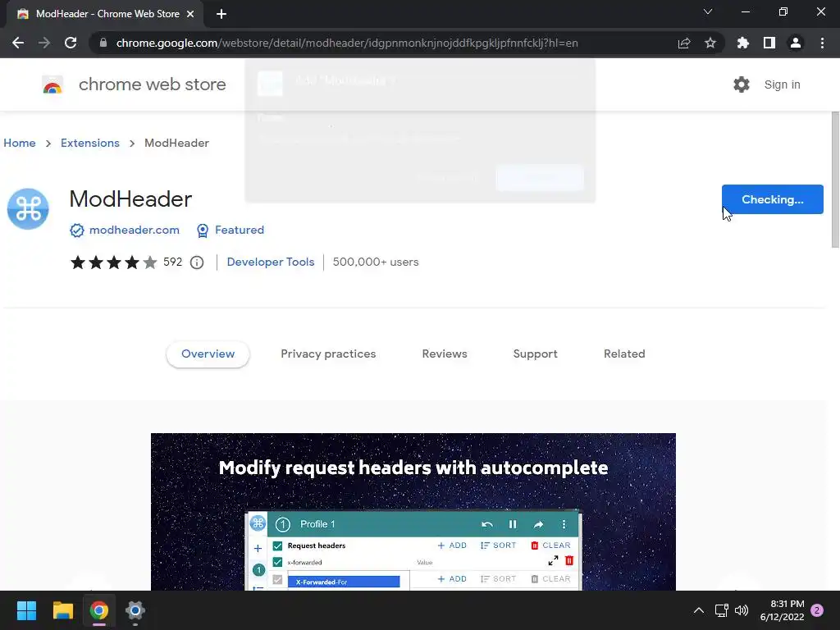The image size is (840, 630).
Task: Click the ModHeader title heading
Action: point(130,199)
